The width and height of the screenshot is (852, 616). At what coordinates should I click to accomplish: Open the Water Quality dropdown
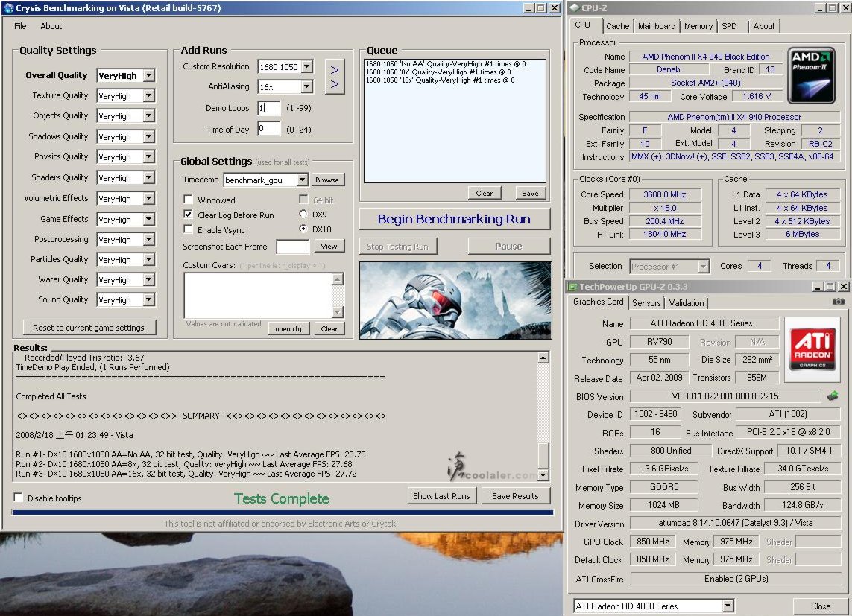pyautogui.click(x=148, y=279)
